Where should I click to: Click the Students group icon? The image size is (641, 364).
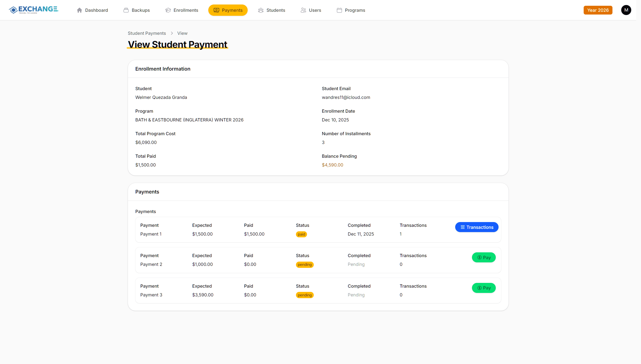coord(261,10)
